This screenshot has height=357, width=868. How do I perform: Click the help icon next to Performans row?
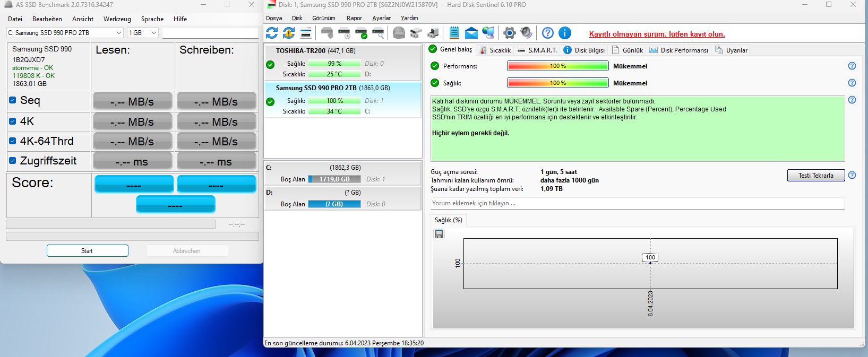point(852,66)
